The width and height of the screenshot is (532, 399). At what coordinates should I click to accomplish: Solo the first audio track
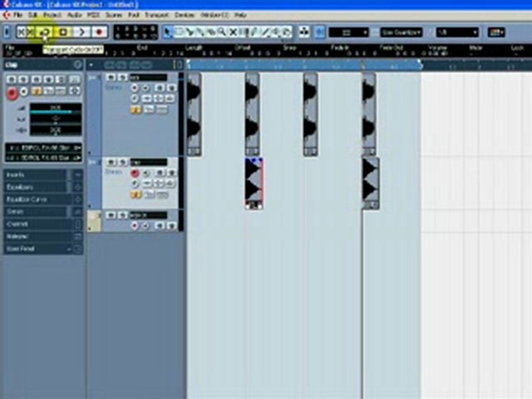[x=122, y=78]
